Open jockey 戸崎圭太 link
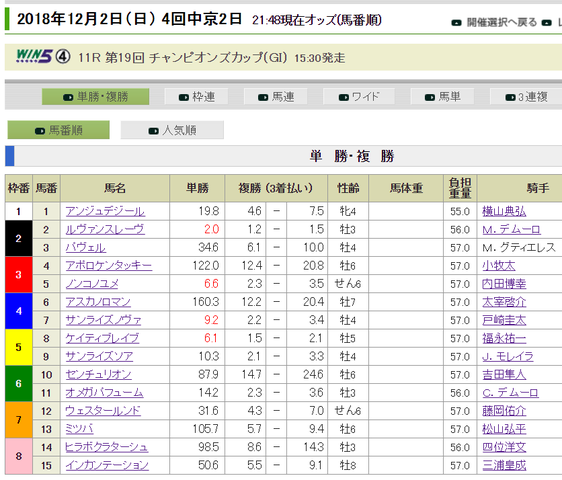The height and width of the screenshot is (480, 562). (504, 320)
